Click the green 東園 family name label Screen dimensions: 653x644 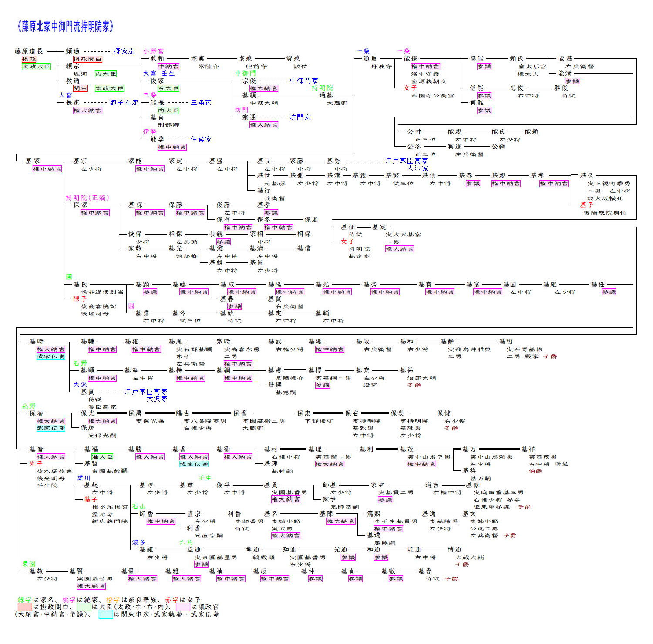coord(29,563)
